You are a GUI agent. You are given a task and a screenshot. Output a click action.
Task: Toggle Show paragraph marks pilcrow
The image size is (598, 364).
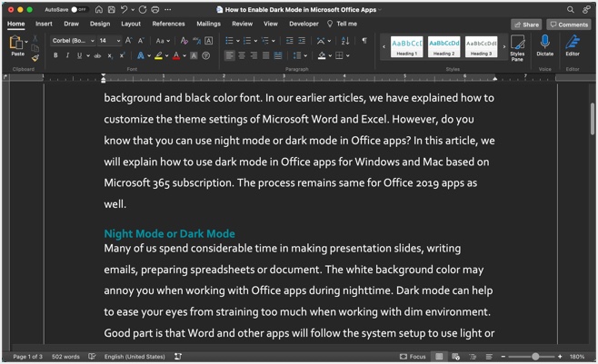pyautogui.click(x=364, y=40)
